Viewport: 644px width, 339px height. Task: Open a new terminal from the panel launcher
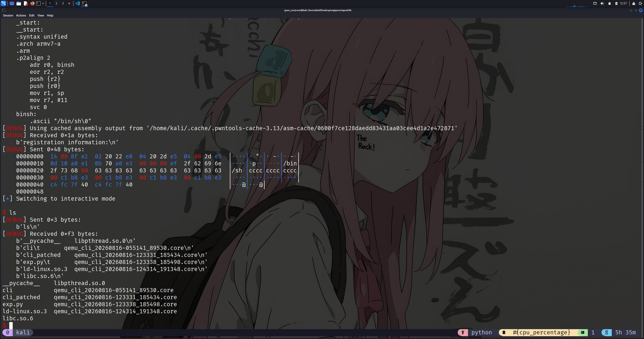click(38, 3)
